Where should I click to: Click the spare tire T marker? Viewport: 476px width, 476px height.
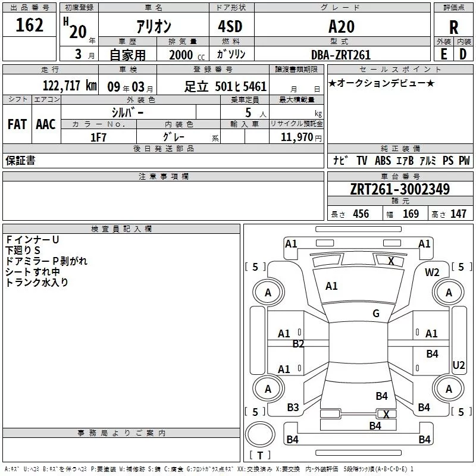coord(260,455)
